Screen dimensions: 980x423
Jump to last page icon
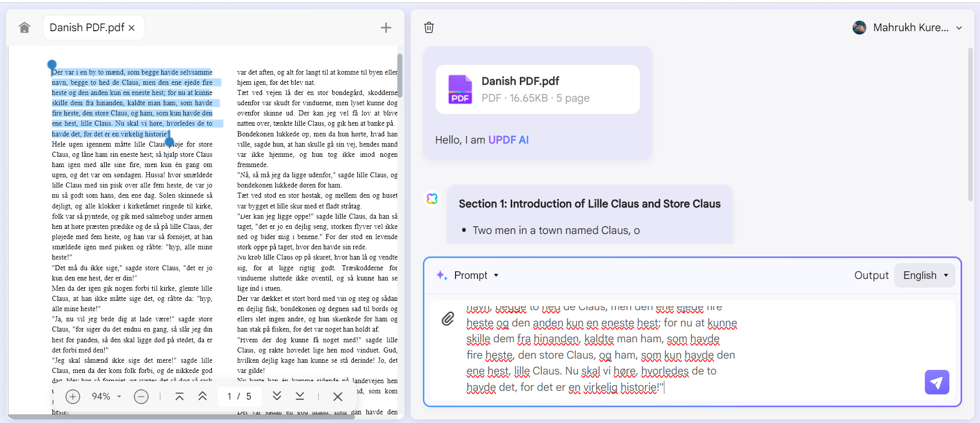300,396
